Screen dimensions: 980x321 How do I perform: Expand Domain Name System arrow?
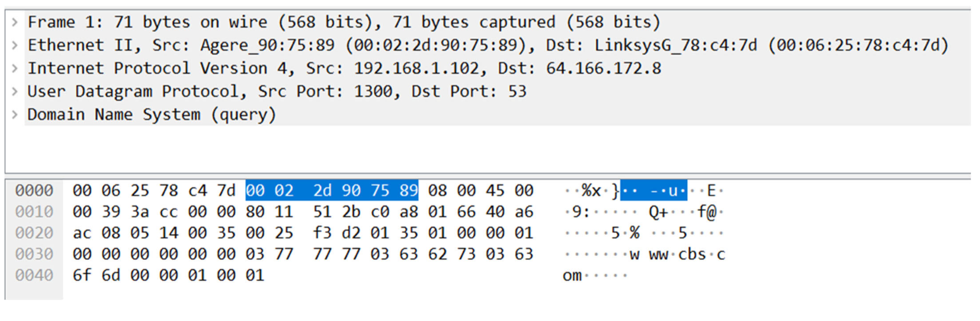click(x=15, y=115)
